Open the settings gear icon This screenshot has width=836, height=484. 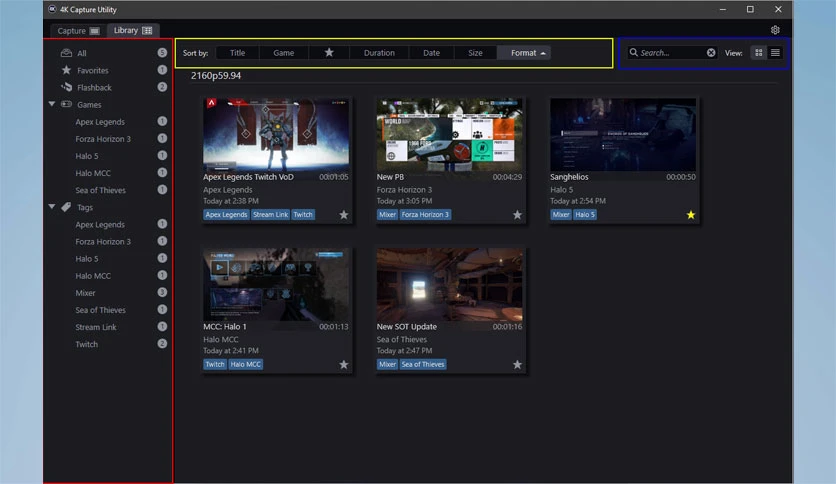pos(775,30)
